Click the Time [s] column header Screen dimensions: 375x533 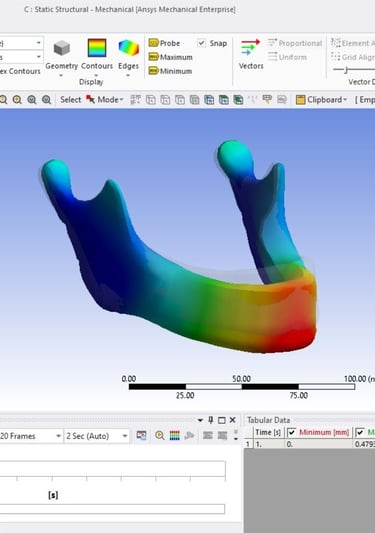coord(268,432)
